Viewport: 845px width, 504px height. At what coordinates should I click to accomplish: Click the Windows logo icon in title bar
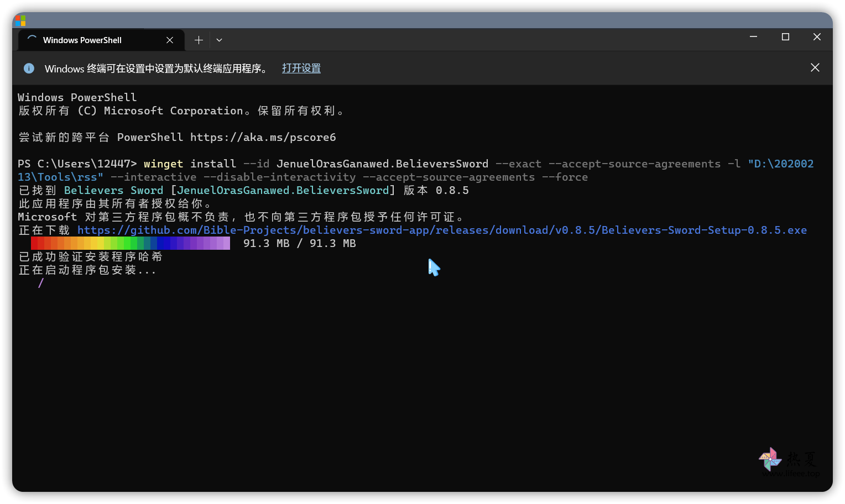(20, 21)
